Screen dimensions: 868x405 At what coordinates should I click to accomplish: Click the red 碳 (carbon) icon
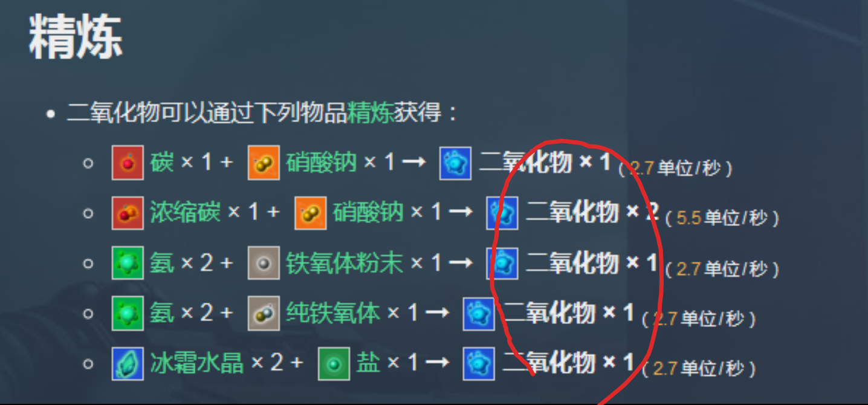(x=128, y=163)
